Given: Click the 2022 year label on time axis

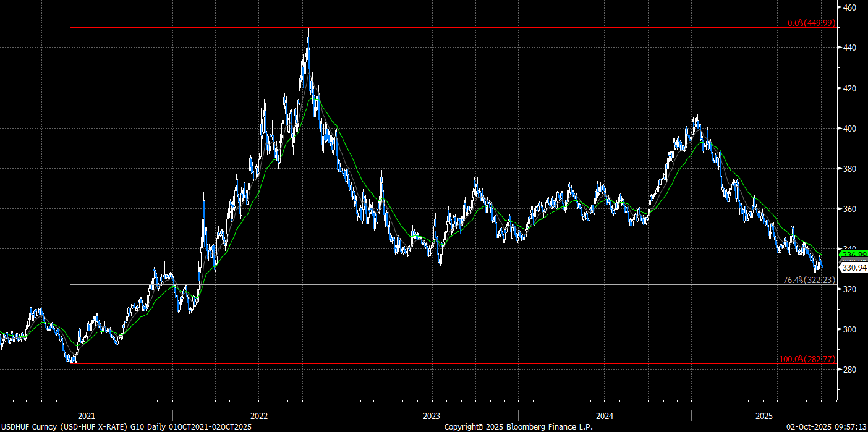Looking at the screenshot, I should click(258, 415).
